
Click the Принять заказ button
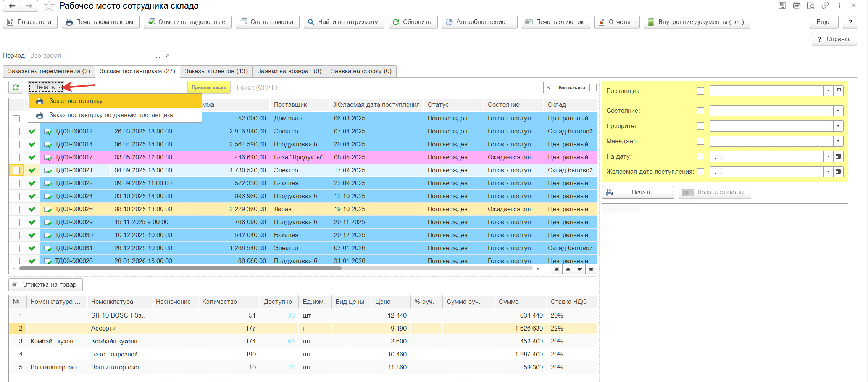[x=209, y=87]
